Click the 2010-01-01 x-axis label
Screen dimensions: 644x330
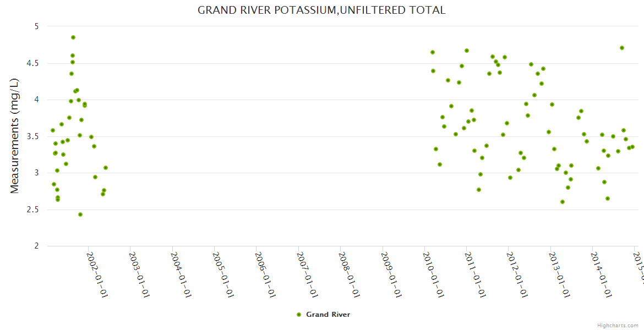tap(433, 267)
